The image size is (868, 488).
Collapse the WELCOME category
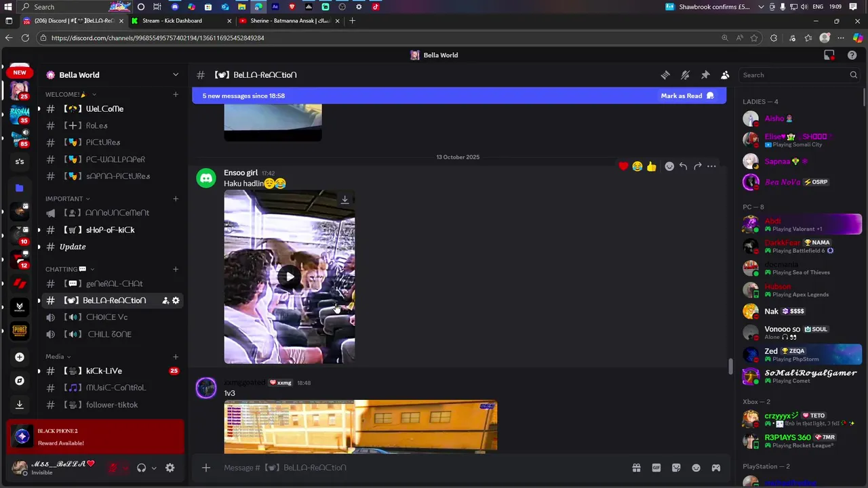pos(71,94)
